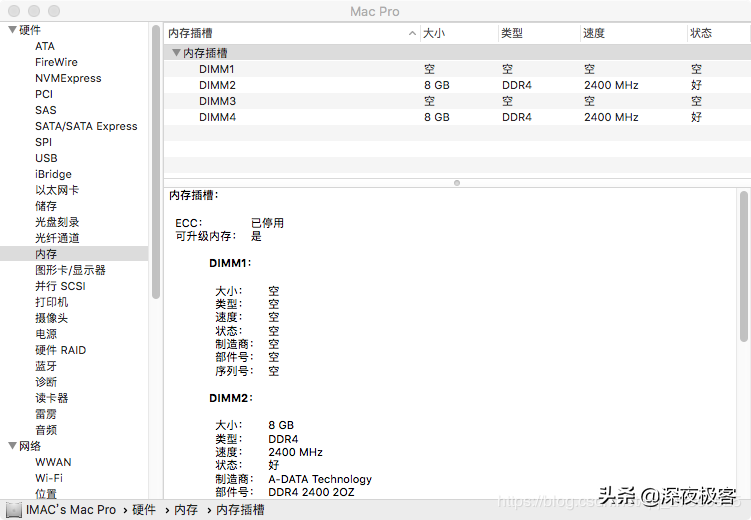Open 光盘刻录 sidebar entry
This screenshot has height=520, width=751.
tap(57, 222)
